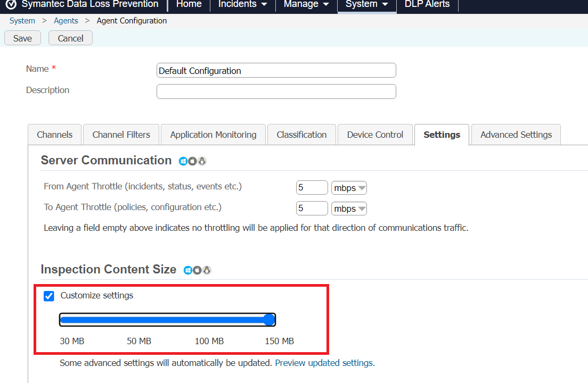Click the 100 MB slider label
The width and height of the screenshot is (588, 383).
209,341
